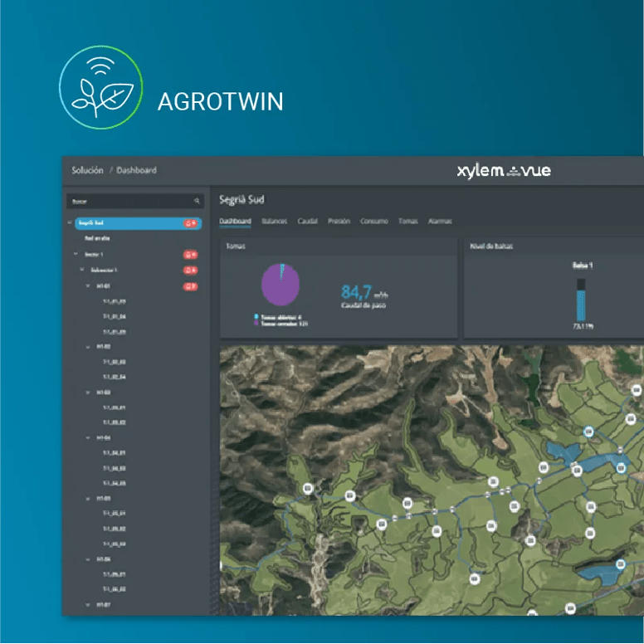This screenshot has width=644, height=644.
Task: Click the AgroTwin plant logo
Action: click(101, 87)
